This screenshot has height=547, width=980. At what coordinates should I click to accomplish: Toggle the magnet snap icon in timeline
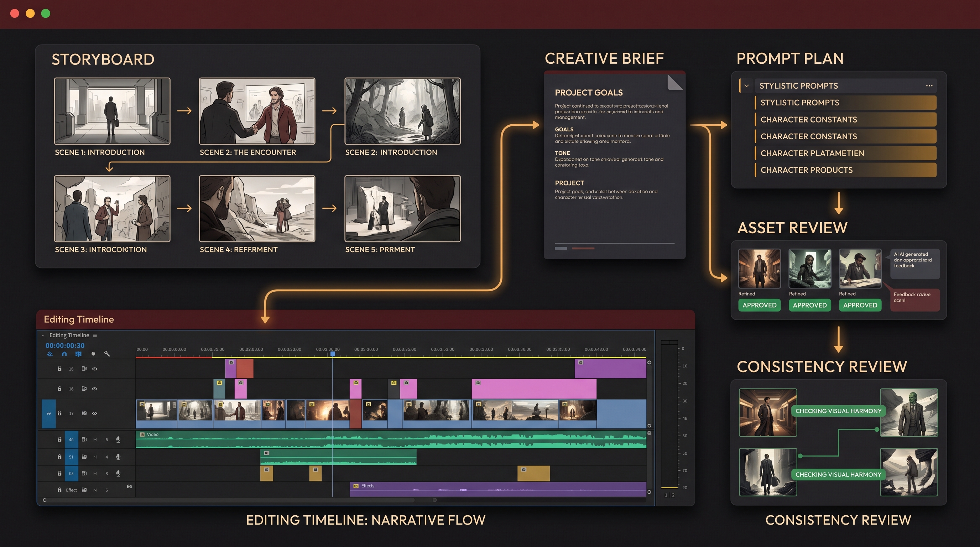64,354
